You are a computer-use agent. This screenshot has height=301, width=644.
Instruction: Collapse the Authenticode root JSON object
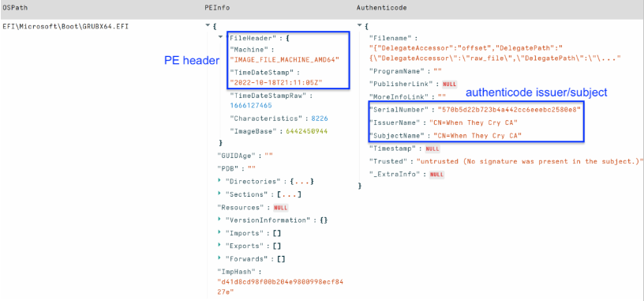click(361, 26)
